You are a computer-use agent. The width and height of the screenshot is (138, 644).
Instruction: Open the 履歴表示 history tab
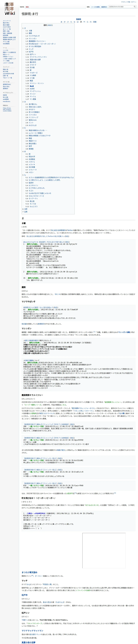click(x=104, y=7)
